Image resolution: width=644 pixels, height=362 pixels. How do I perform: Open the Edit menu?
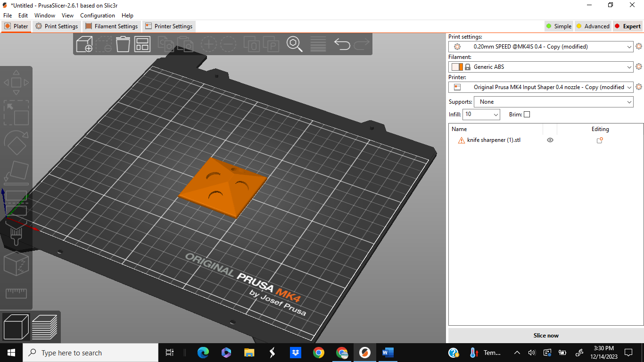pyautogui.click(x=23, y=16)
